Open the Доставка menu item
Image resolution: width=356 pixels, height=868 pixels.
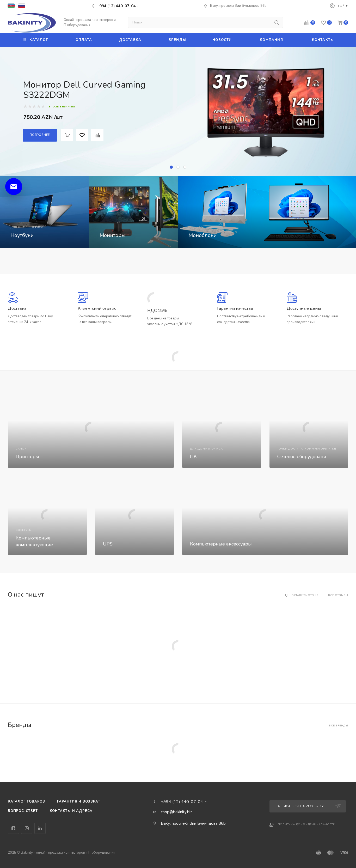130,40
